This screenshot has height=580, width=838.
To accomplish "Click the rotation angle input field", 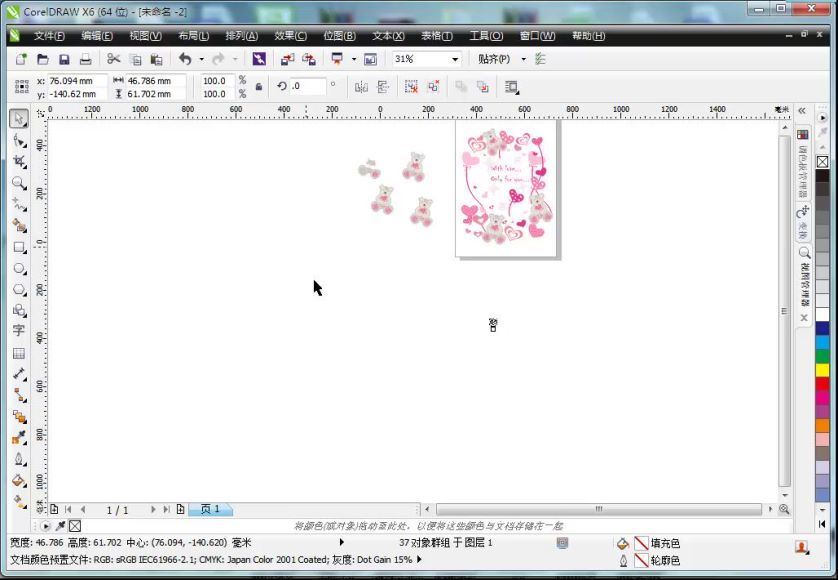I will coord(308,86).
